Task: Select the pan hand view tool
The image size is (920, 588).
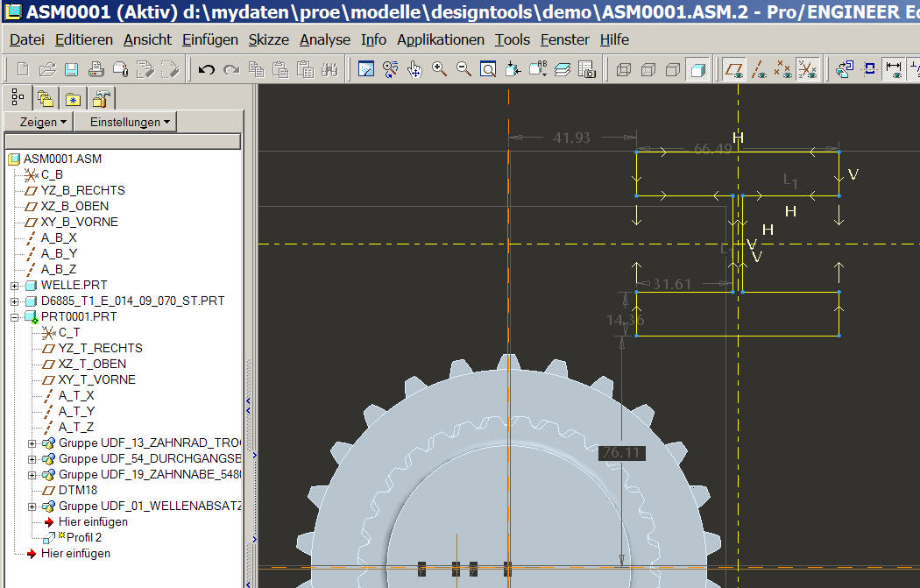Action: 414,70
